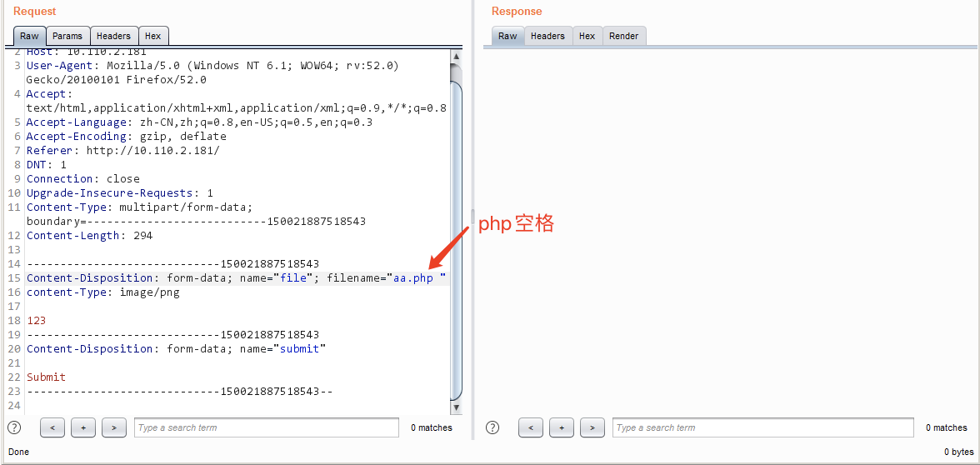Image resolution: width=980 pixels, height=465 pixels.
Task: Click the DNT: 1 header line
Action: 47,165
